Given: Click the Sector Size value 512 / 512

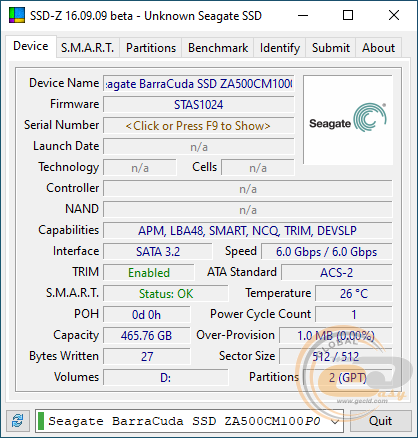Looking at the screenshot, I should point(336,357).
